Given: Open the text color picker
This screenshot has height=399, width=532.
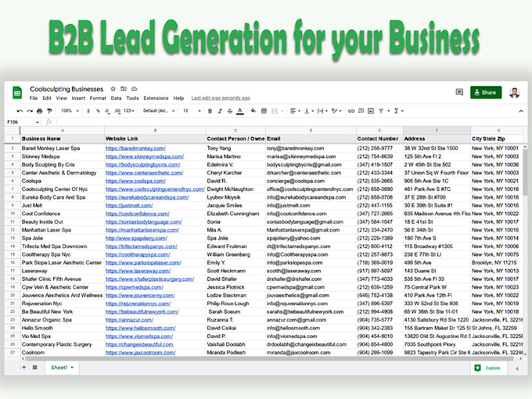Looking at the screenshot, I should [240, 111].
